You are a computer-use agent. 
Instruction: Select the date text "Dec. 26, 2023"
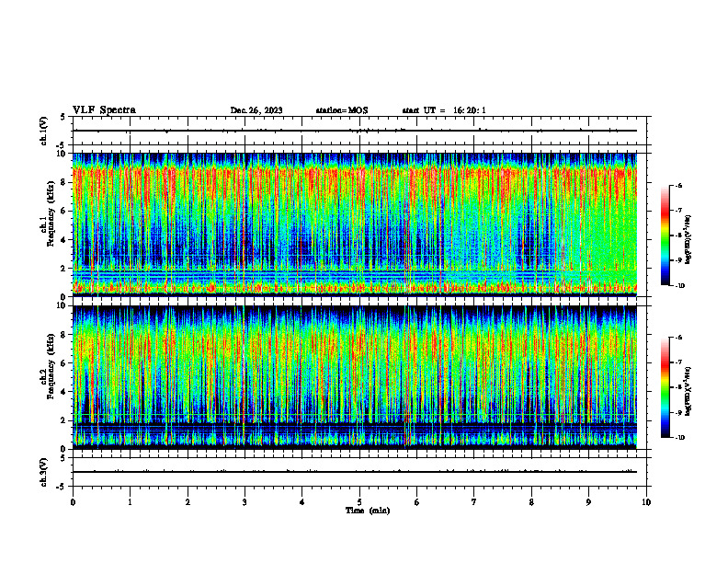pos(256,110)
